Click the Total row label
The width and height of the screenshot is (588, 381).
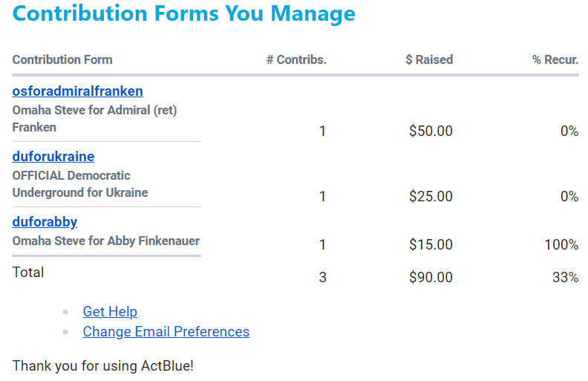(28, 273)
